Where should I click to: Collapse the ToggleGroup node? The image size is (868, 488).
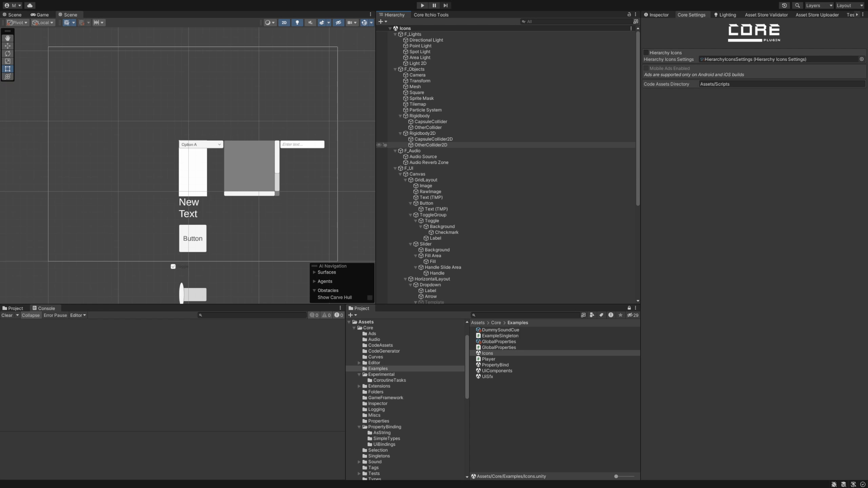point(410,215)
